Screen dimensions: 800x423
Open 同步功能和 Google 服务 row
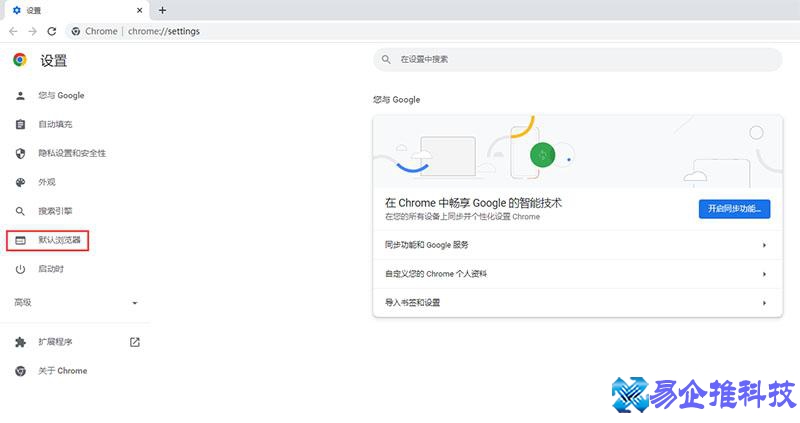coord(578,245)
